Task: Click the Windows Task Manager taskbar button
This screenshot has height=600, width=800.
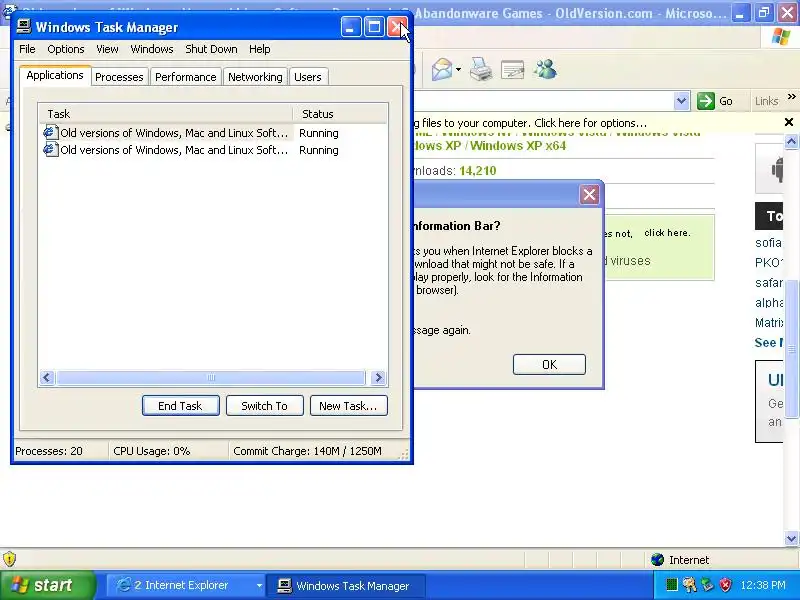Action: (346, 585)
